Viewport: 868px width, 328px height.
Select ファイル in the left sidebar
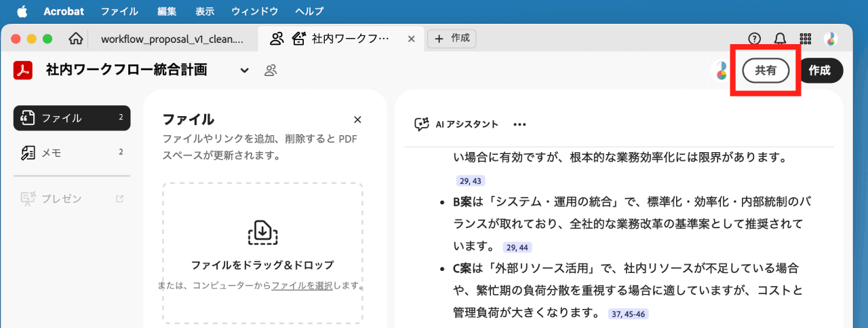[72, 117]
